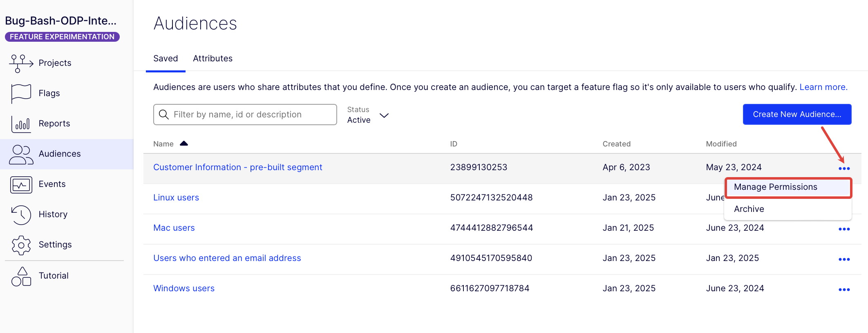The image size is (868, 333).
Task: Go to Flags via flag icon
Action: (x=21, y=93)
